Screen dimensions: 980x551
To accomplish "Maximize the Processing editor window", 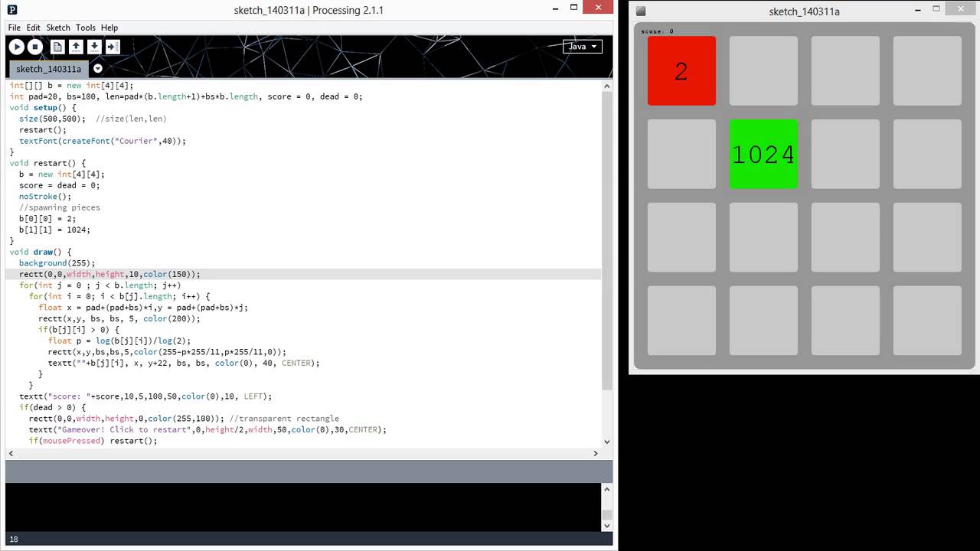I will point(575,8).
